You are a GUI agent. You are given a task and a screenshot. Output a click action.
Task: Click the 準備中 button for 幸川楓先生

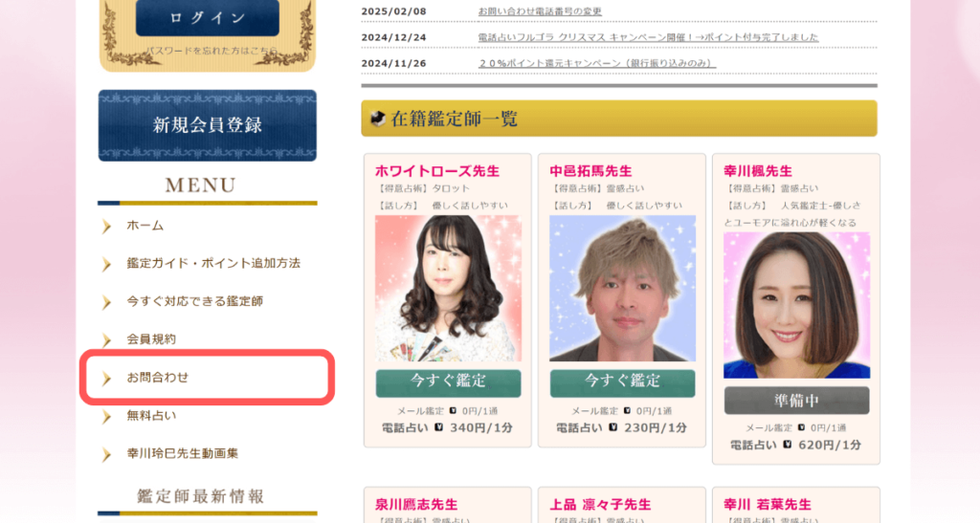[x=796, y=400]
